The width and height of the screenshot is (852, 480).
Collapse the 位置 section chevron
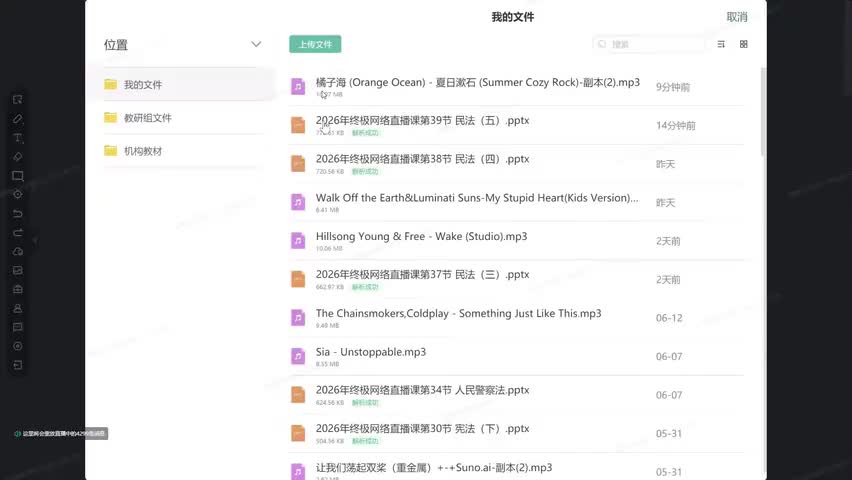point(256,44)
